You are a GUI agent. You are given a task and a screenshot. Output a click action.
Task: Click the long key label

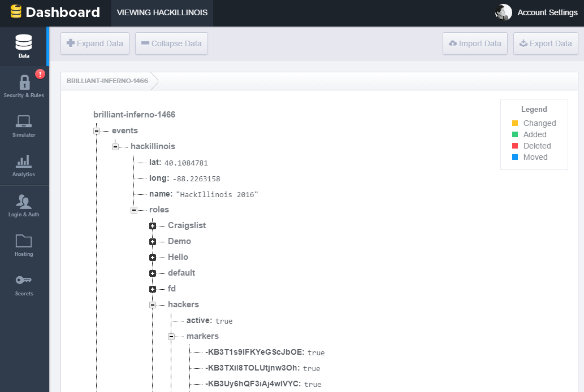coord(159,178)
